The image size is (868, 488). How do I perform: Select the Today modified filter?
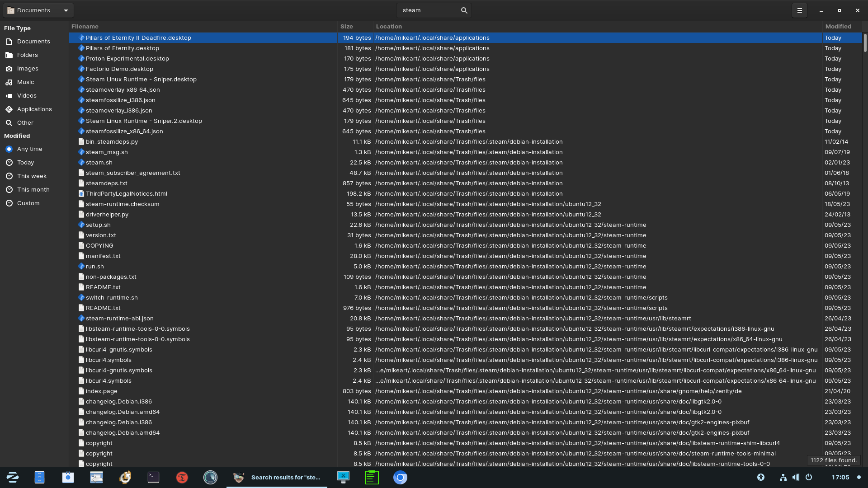[26, 162]
